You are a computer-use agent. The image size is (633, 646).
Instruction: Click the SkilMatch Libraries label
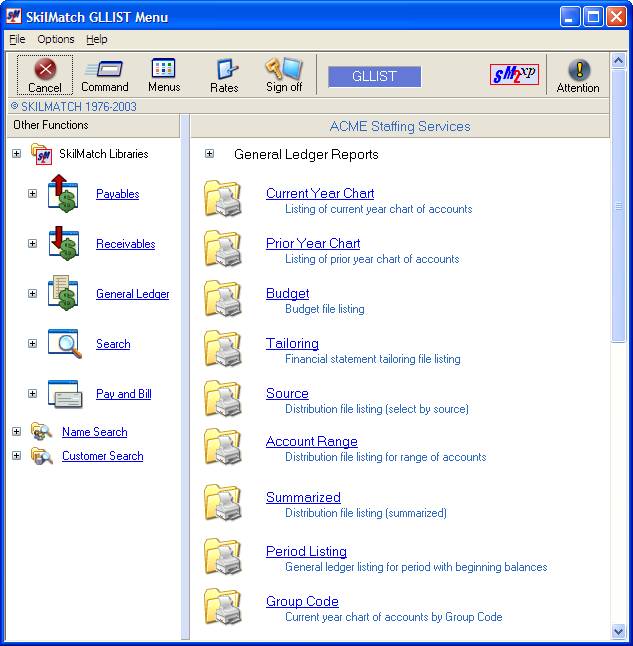104,154
